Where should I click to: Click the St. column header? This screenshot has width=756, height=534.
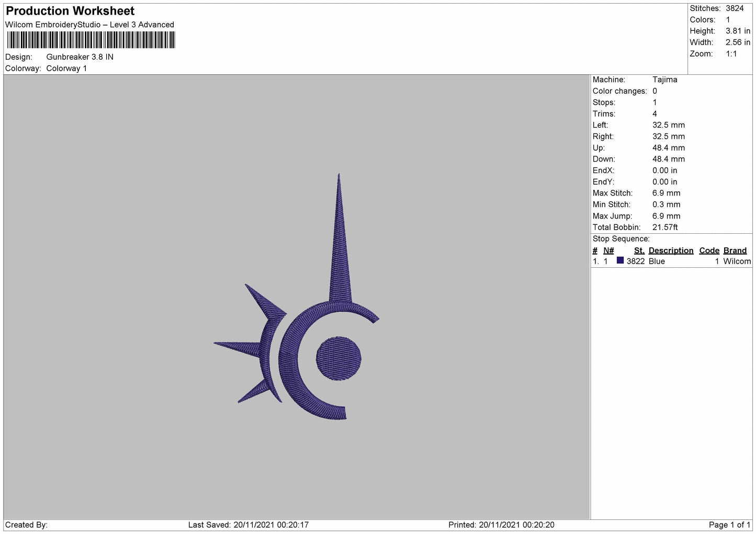point(639,251)
